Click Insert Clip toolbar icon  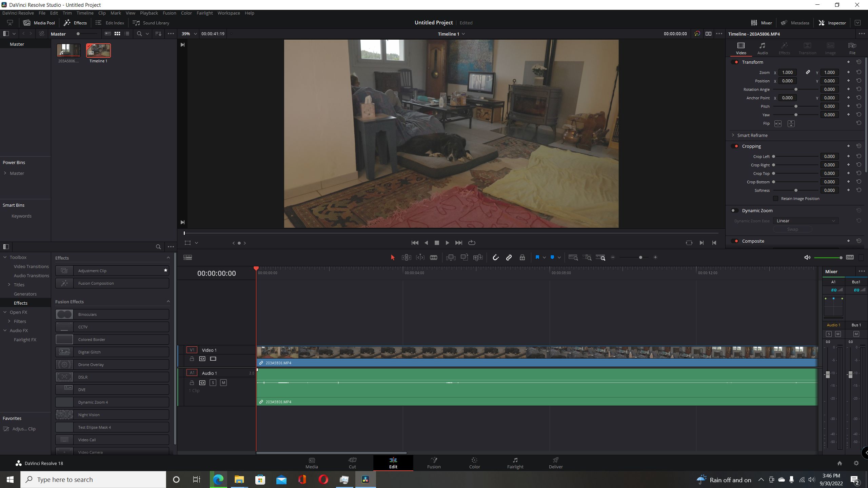[x=451, y=258]
